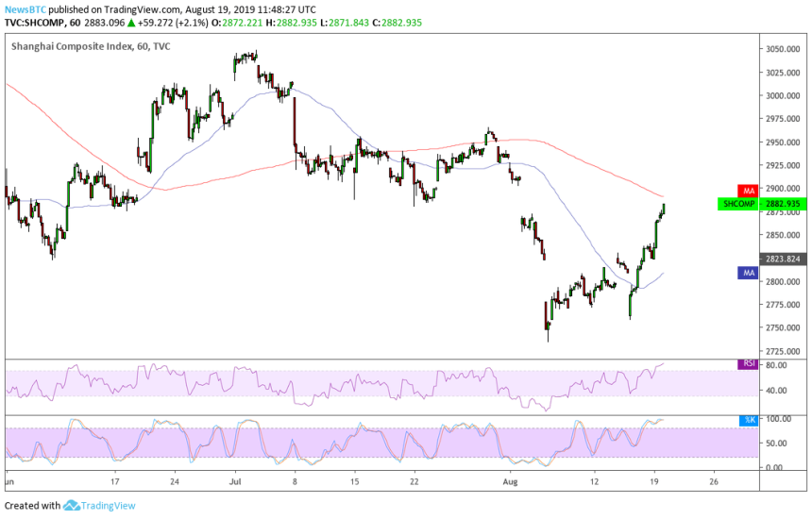812x519 pixels.
Task: Click the blue MA indicator tag
Action: tap(746, 273)
